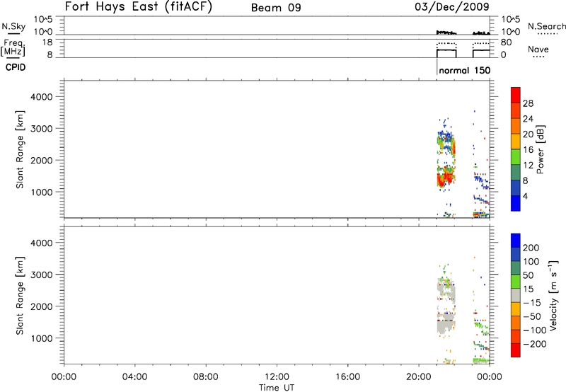The width and height of the screenshot is (566, 392).
Task: Click the gray segment of Velocity colorbar
Action: click(x=516, y=296)
